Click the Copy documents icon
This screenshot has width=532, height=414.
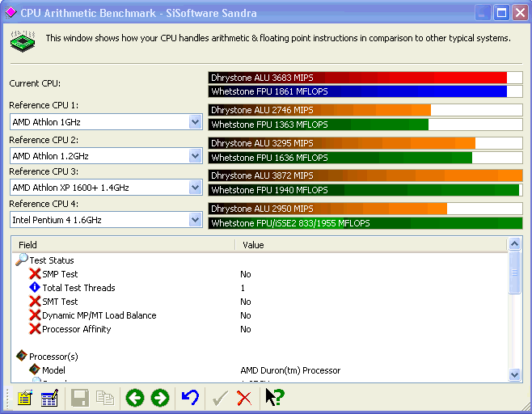105,398
